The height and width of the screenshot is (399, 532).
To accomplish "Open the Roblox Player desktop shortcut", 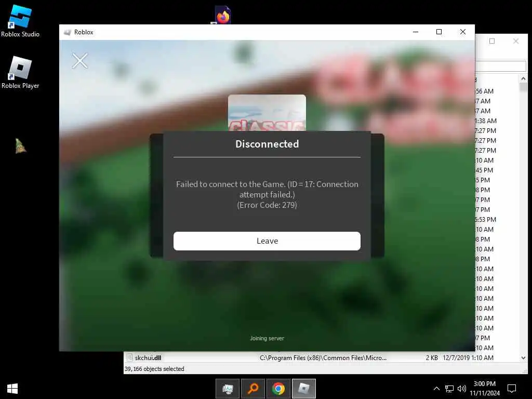I will click(20, 73).
